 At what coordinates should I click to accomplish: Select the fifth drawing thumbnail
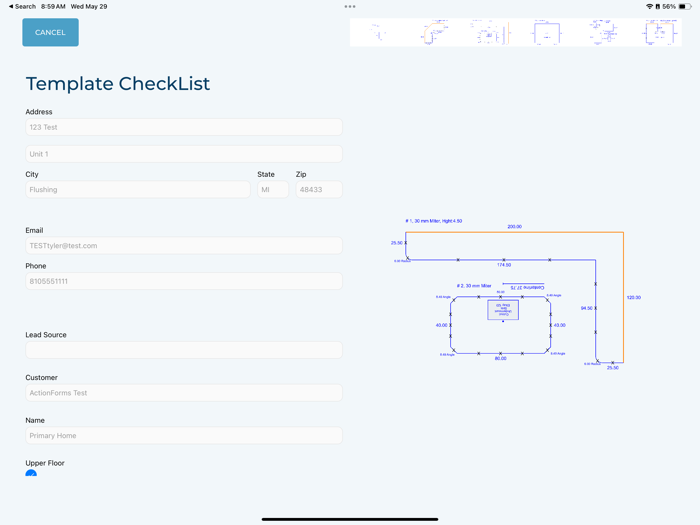[603, 32]
